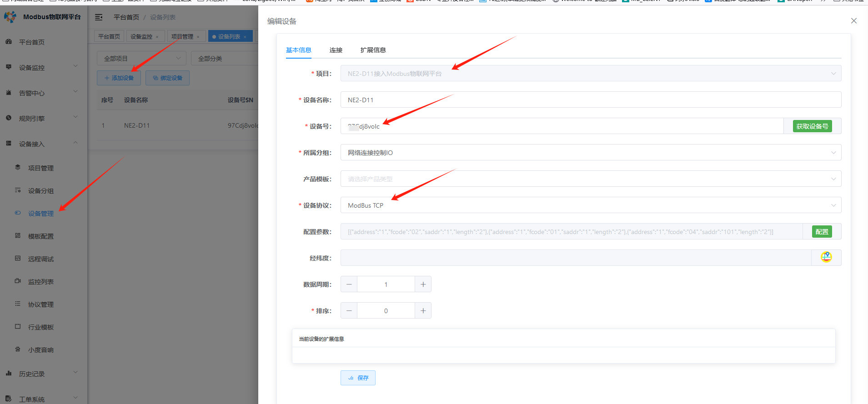Toggle the sidebar collapse hamburger icon
Screen dimensions: 868x404
click(x=99, y=17)
